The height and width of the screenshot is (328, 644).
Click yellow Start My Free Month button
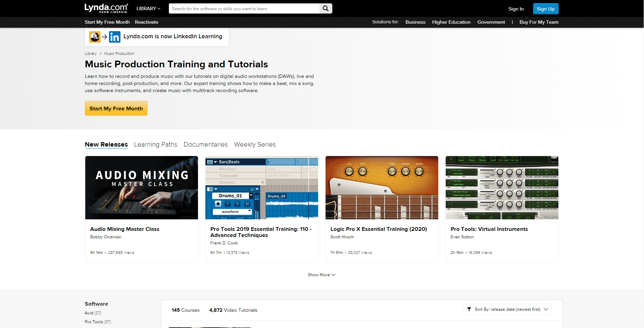coord(116,108)
